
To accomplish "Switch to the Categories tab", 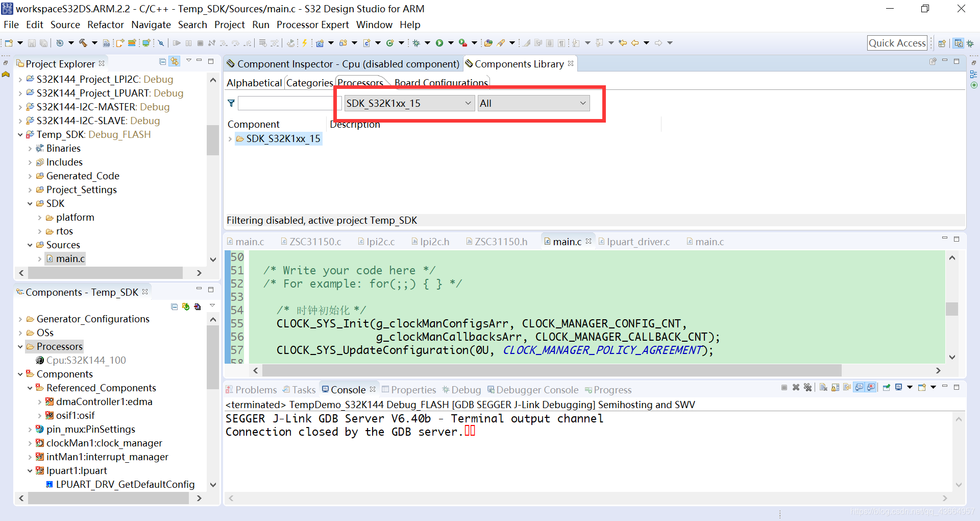I will [309, 83].
